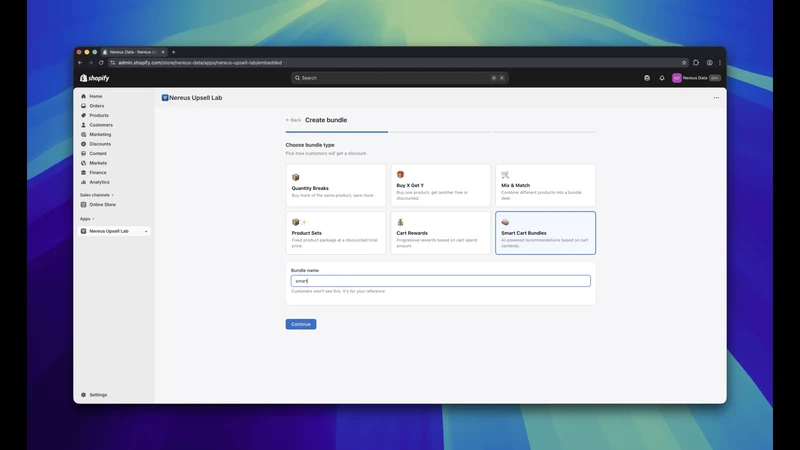Viewport: 800px width, 450px height.
Task: Click the browser address bar URL
Action: [200, 63]
